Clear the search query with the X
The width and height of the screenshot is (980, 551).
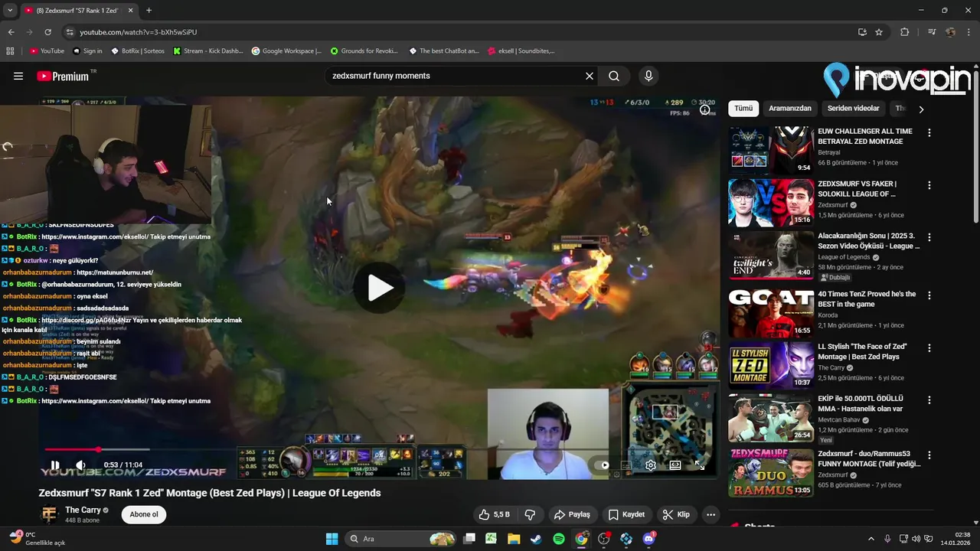(590, 76)
